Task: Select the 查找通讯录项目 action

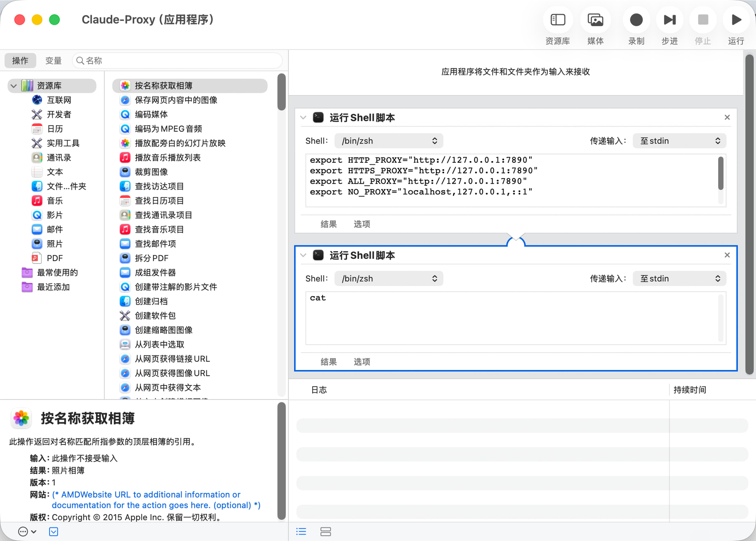Action: (x=190, y=215)
